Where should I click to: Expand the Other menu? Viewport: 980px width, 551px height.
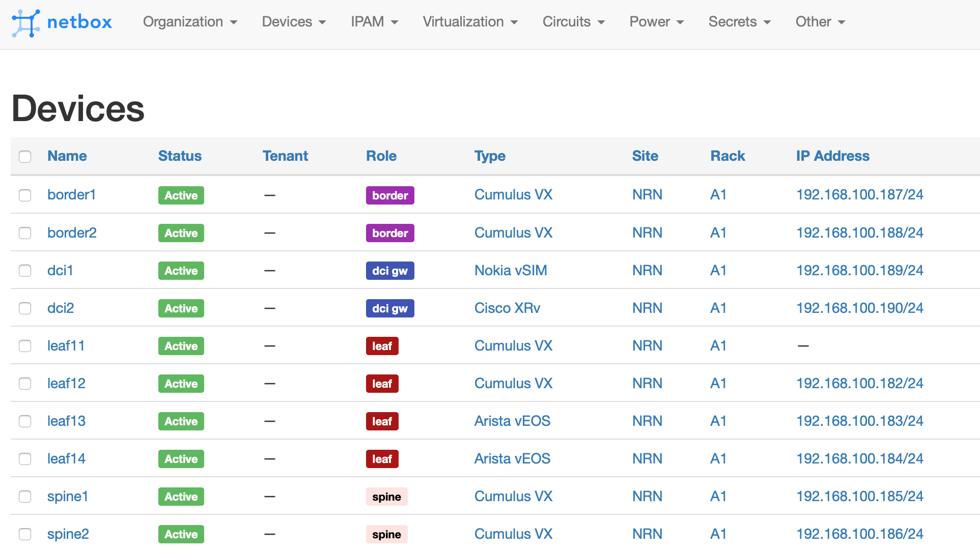coord(820,22)
